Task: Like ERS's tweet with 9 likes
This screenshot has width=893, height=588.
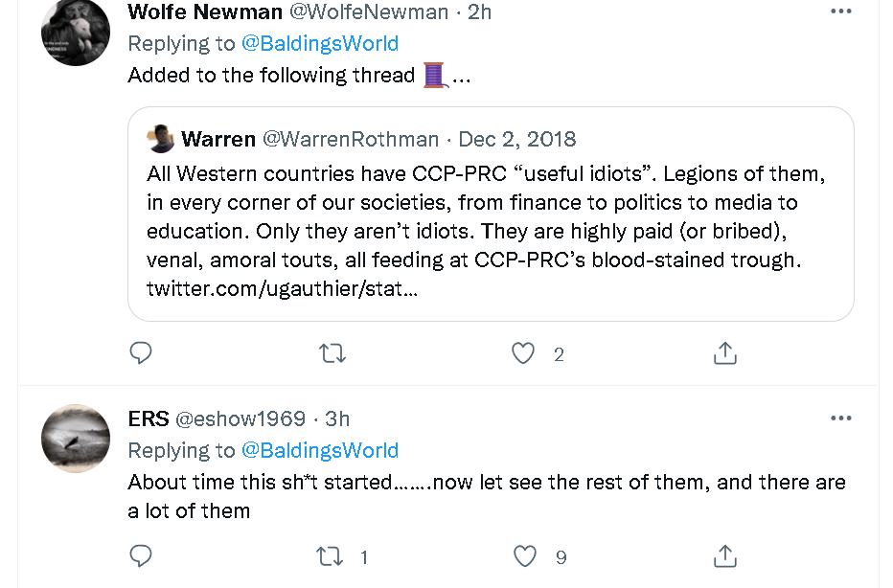Action: pyautogui.click(x=525, y=555)
